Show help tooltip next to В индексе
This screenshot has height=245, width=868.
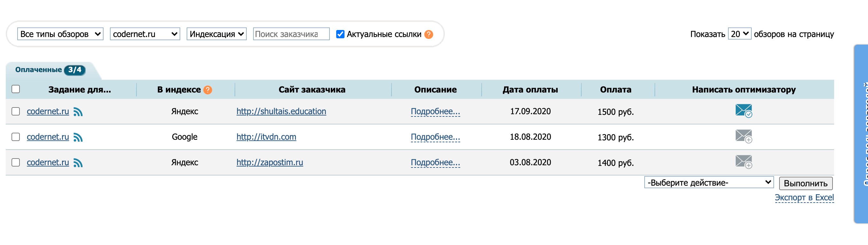click(x=208, y=90)
